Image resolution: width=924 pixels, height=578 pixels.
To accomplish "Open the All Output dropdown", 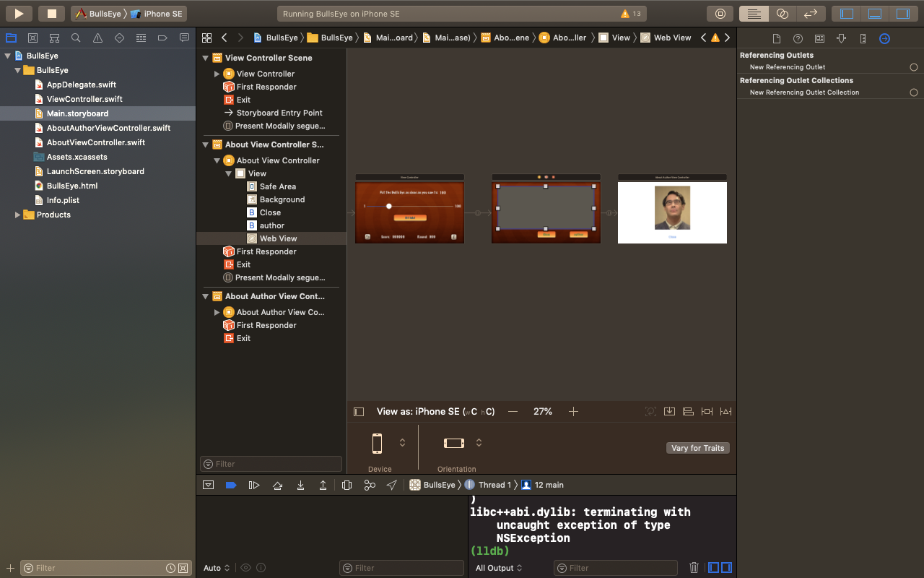I will click(x=499, y=568).
